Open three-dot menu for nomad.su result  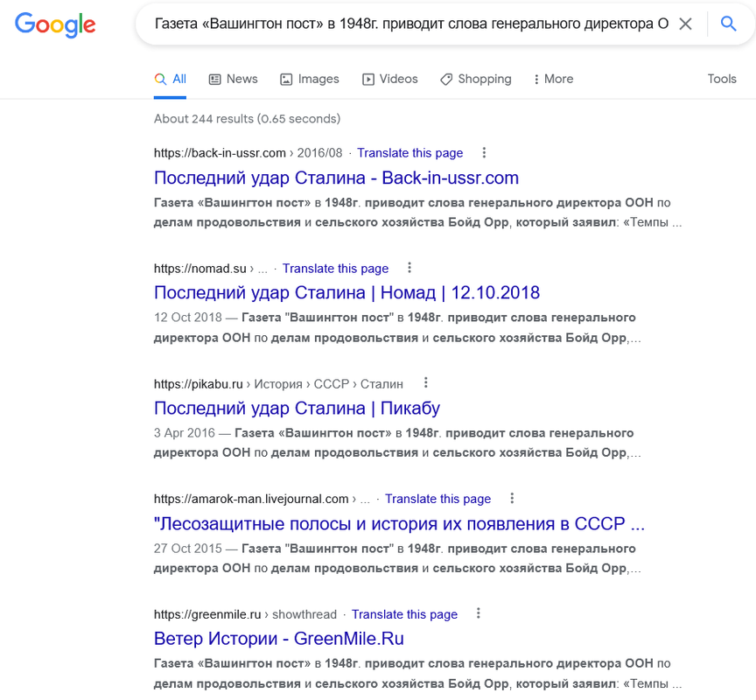click(409, 268)
